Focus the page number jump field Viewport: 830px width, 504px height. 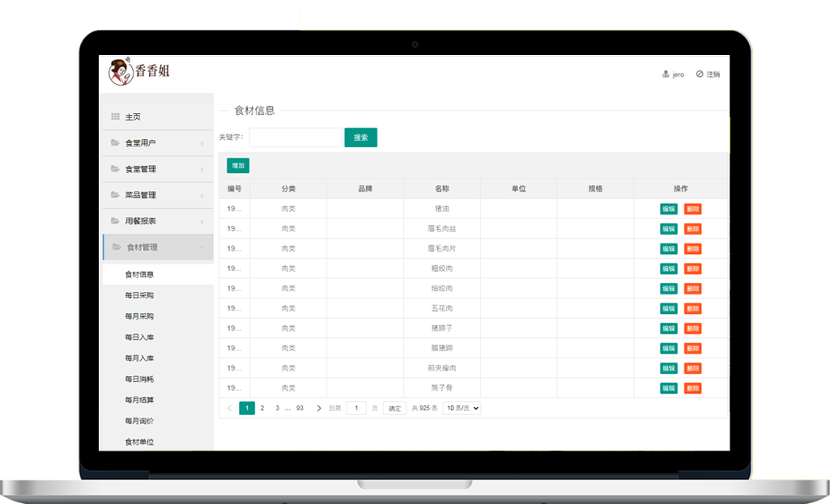(x=356, y=409)
